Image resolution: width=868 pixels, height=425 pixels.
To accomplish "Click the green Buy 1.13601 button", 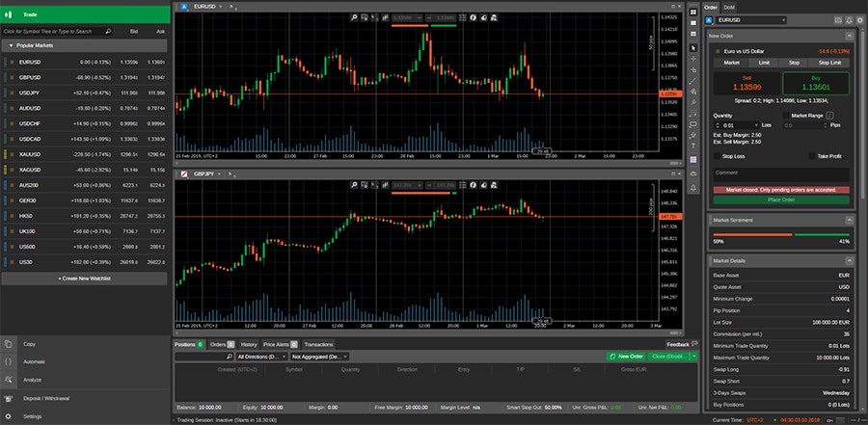I will (817, 85).
